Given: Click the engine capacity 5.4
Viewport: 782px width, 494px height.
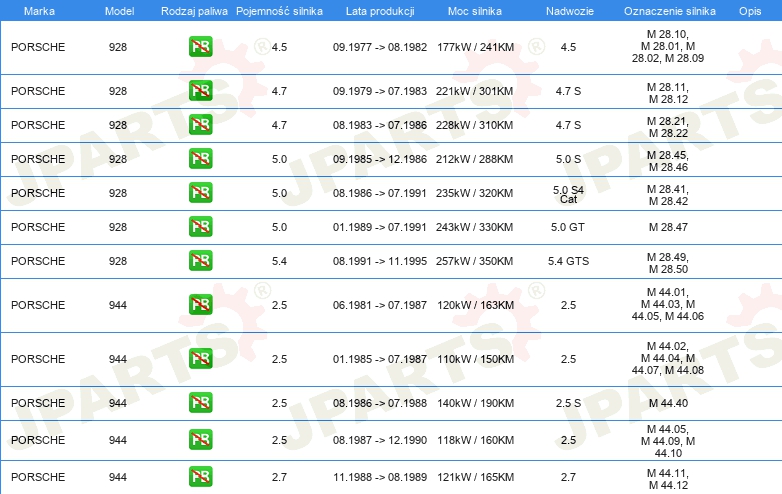Looking at the screenshot, I should 279,261.
